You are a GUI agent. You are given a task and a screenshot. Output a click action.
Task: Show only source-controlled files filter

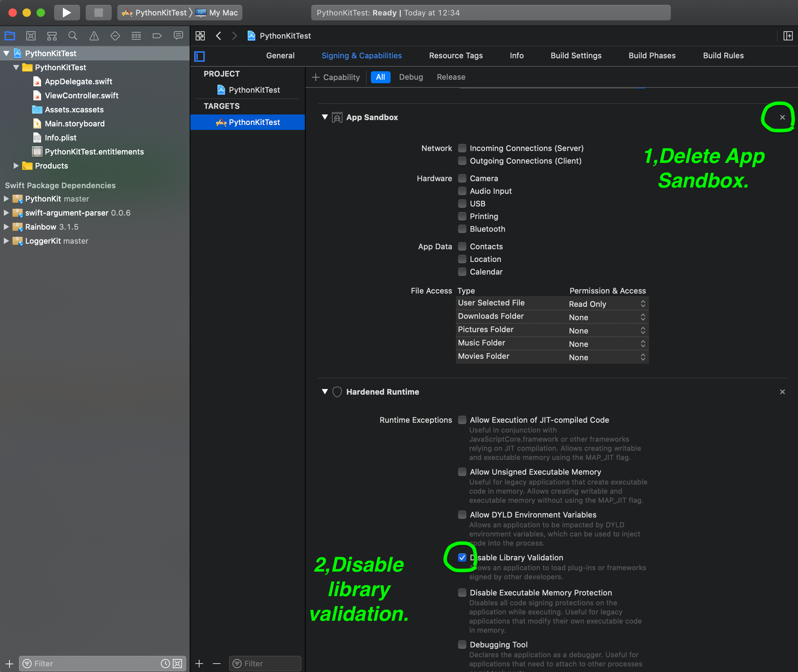tap(178, 664)
